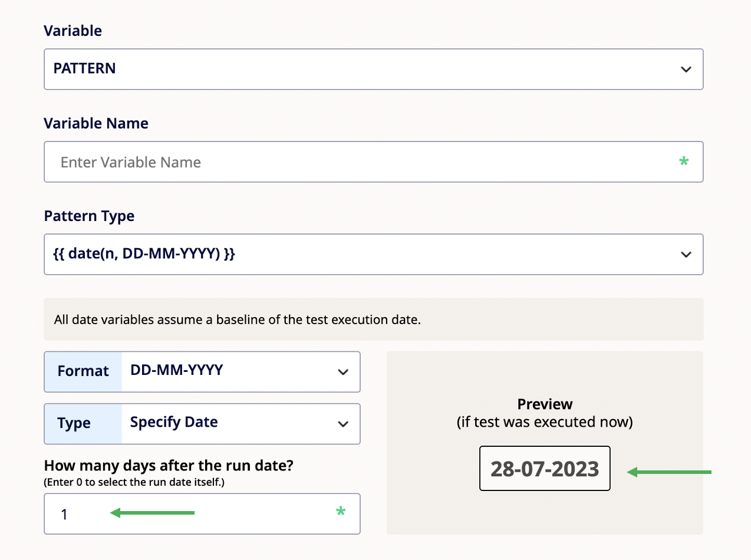This screenshot has width=751, height=560.
Task: Click the baseline test execution date info banner
Action: pyautogui.click(x=374, y=319)
